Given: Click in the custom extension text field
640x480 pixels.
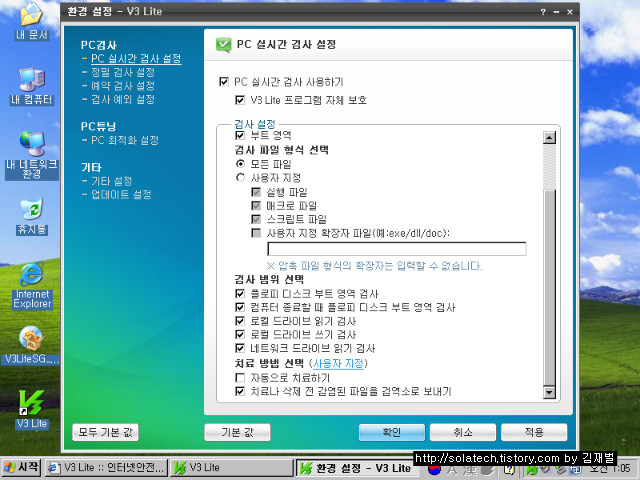Looking at the screenshot, I should point(397,249).
